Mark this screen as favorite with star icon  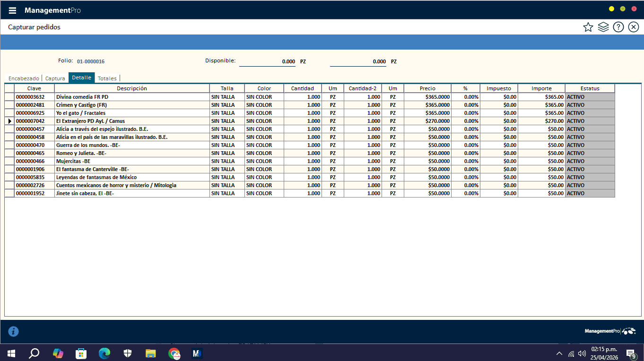(588, 27)
